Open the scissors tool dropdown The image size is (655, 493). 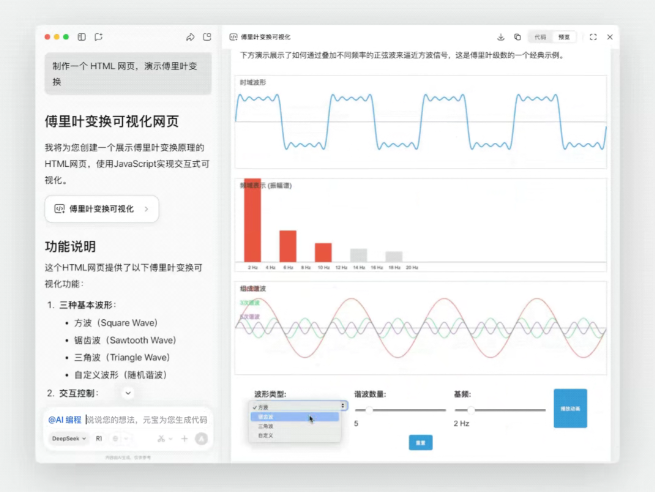coord(163,439)
